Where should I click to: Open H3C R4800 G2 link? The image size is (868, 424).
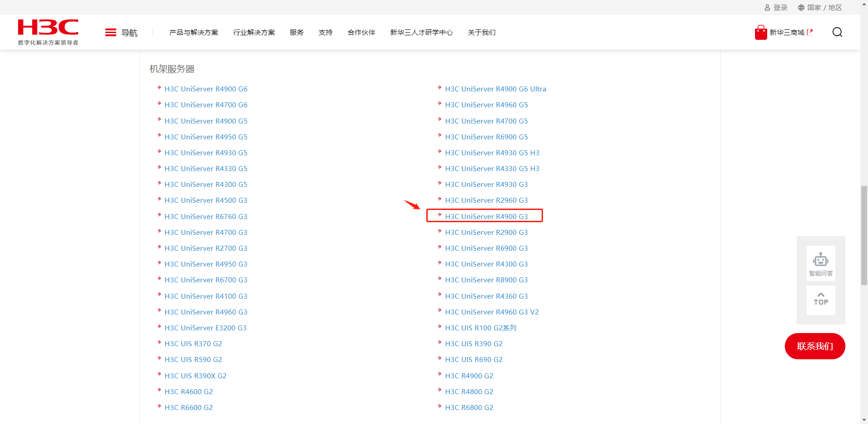469,392
